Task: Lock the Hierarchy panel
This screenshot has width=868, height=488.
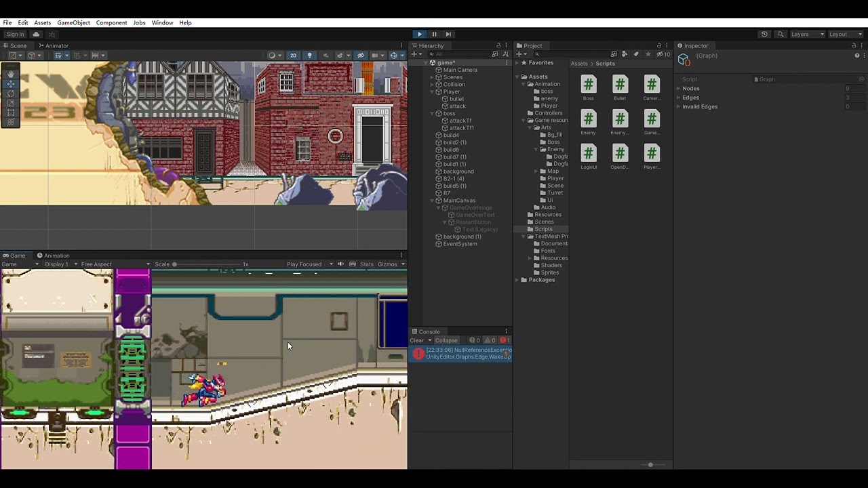Action: (498, 45)
